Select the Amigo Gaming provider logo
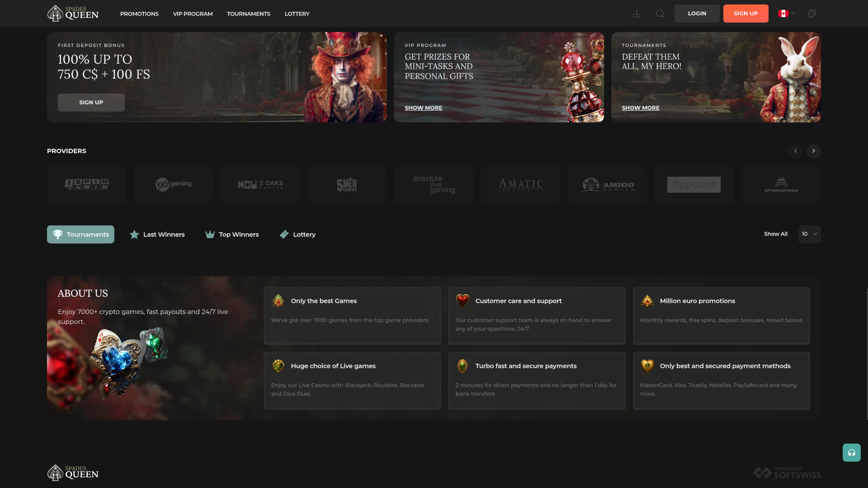 [x=607, y=184]
